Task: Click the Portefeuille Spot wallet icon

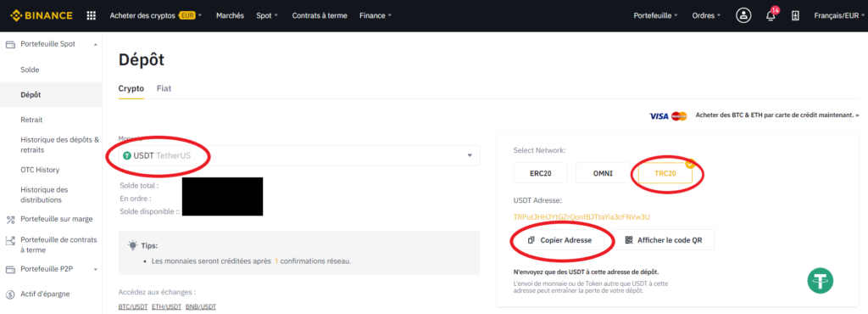Action: coord(10,44)
